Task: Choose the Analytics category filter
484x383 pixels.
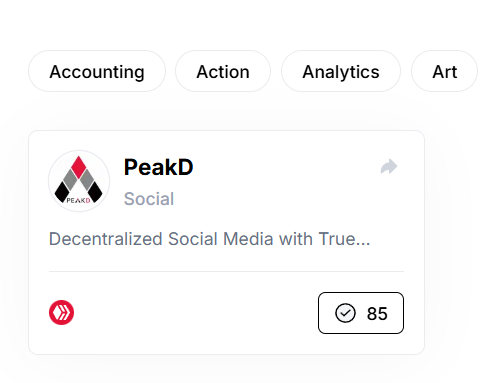Action: (341, 71)
